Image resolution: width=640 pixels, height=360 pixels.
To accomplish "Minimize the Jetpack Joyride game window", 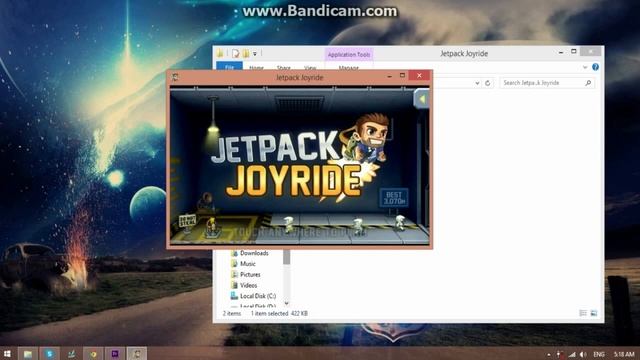I will coord(389,76).
